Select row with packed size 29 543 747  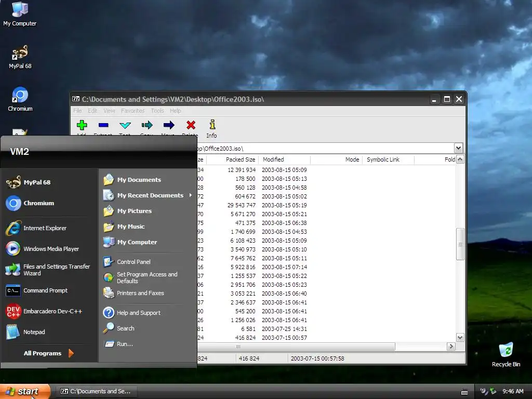(x=326, y=205)
